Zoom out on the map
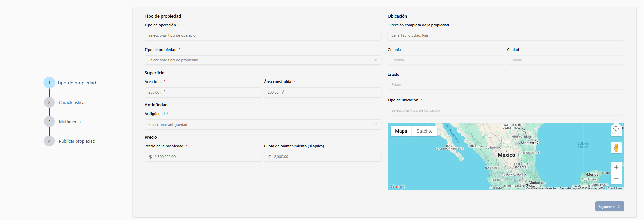The height and width of the screenshot is (220, 644). tap(616, 178)
